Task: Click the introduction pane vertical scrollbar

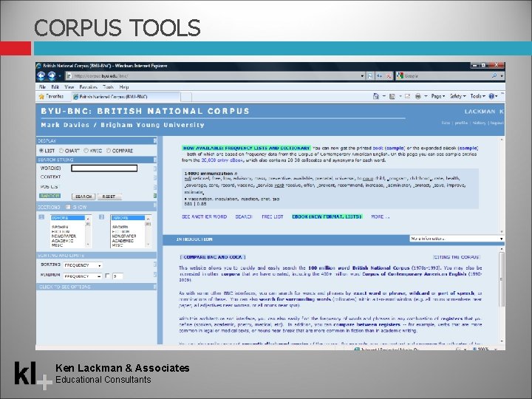Action: click(502, 295)
